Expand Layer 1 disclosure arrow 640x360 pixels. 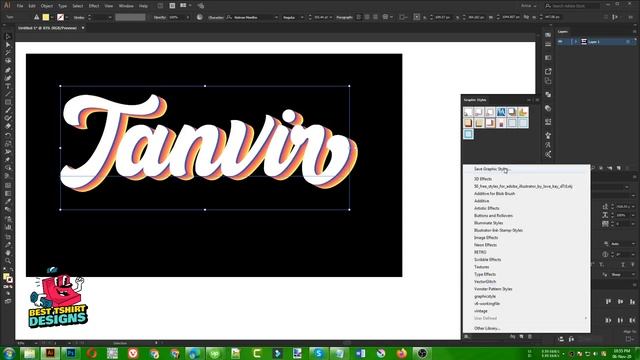[x=576, y=42]
